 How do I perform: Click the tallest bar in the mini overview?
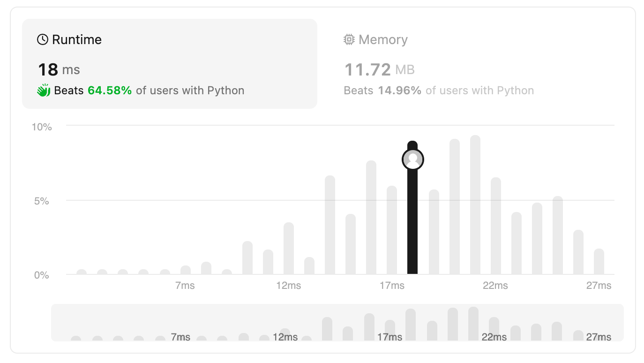click(x=473, y=324)
